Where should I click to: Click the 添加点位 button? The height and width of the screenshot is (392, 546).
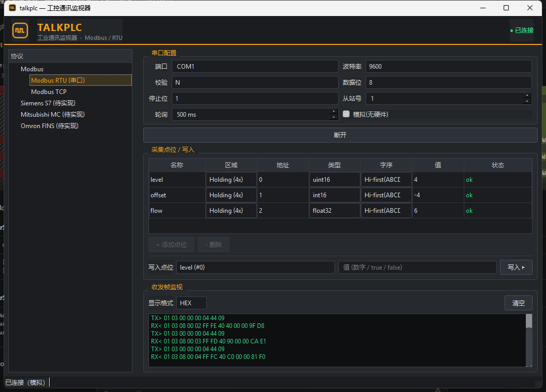coord(171,244)
